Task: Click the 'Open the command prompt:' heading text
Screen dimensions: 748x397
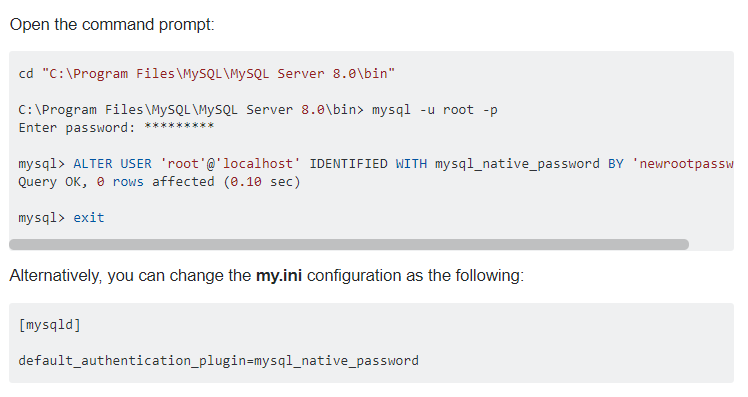Action: (x=112, y=24)
